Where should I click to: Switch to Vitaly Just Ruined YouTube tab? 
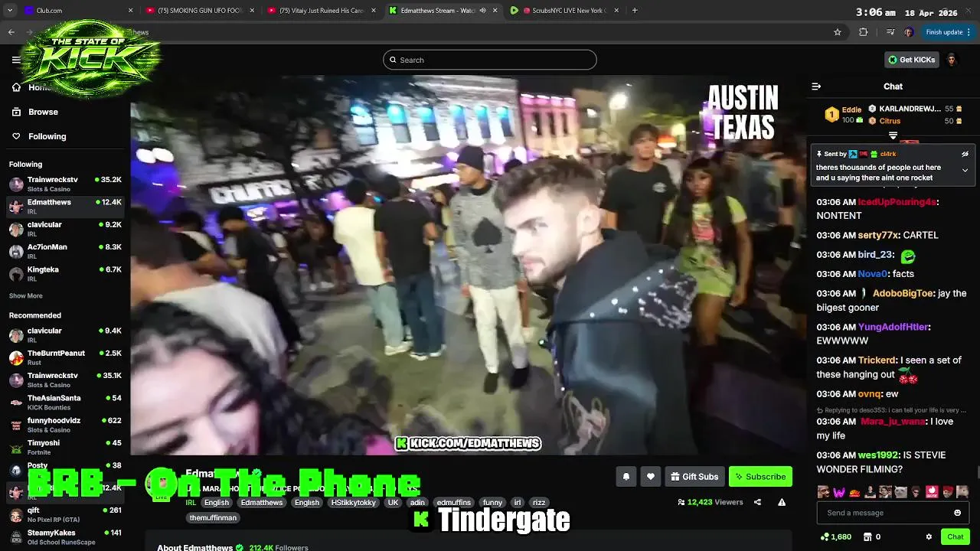322,11
